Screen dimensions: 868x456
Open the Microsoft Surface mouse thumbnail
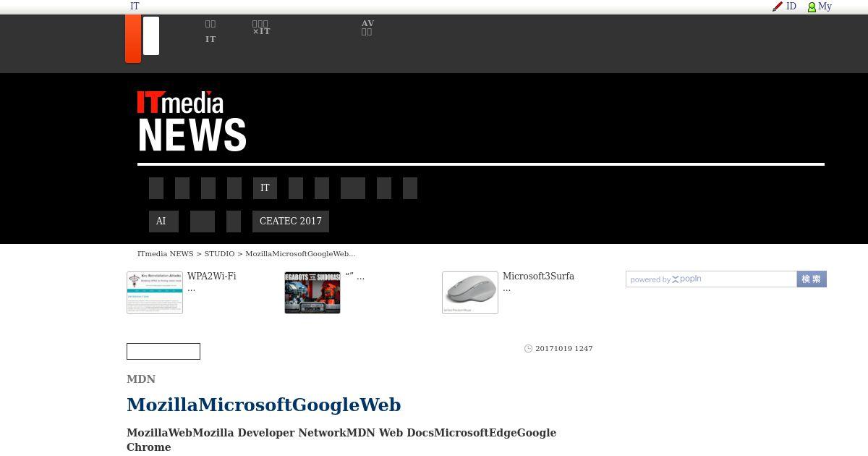click(470, 292)
